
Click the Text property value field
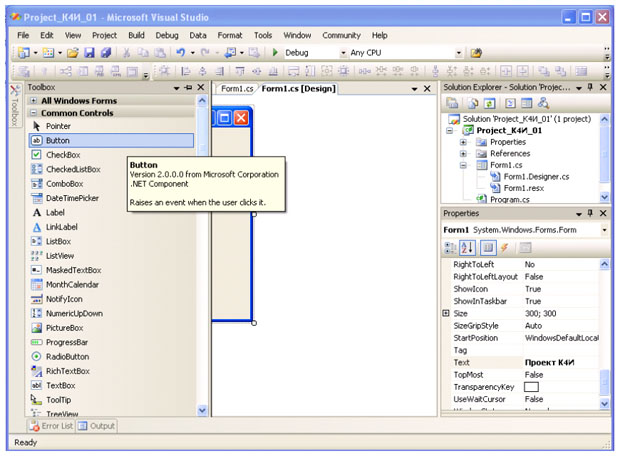[561, 362]
